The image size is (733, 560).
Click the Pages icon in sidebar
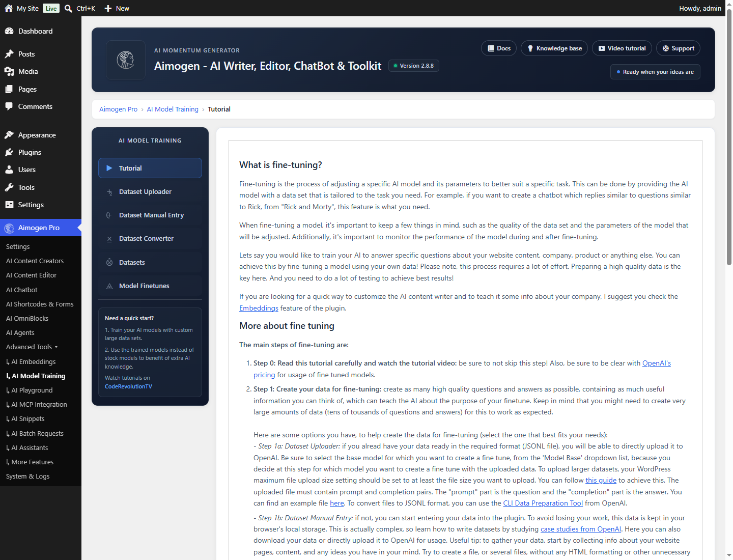9,89
